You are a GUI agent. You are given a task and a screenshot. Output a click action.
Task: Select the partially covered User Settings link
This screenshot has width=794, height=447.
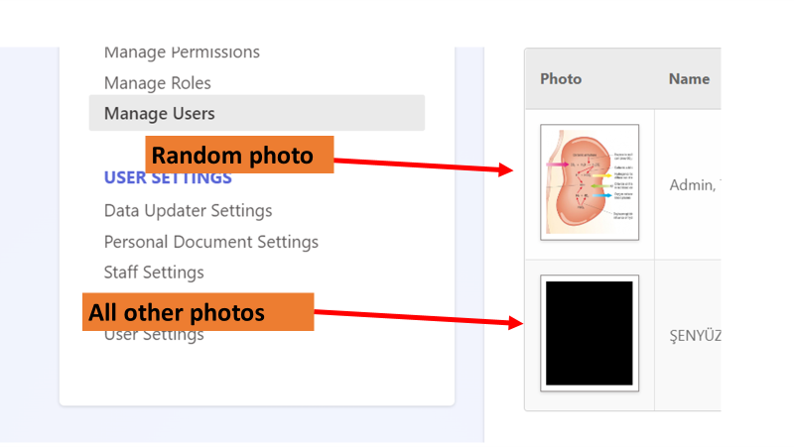(154, 336)
